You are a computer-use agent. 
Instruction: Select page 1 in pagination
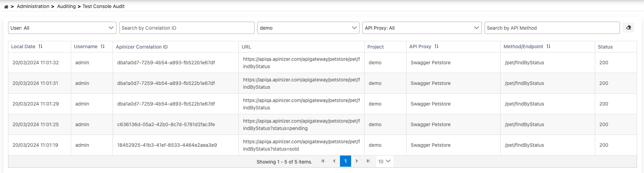[345, 161]
